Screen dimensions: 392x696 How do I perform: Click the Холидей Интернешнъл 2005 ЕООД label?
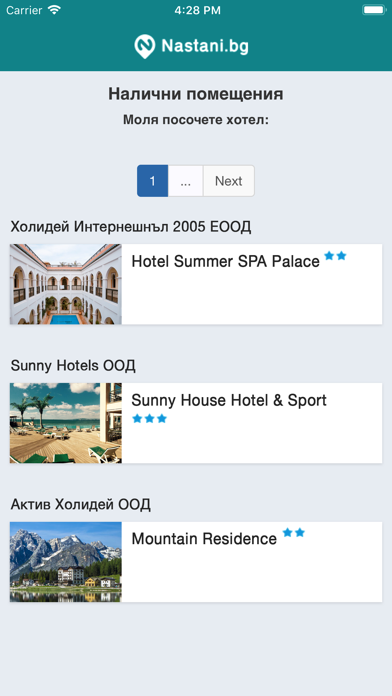click(x=131, y=227)
